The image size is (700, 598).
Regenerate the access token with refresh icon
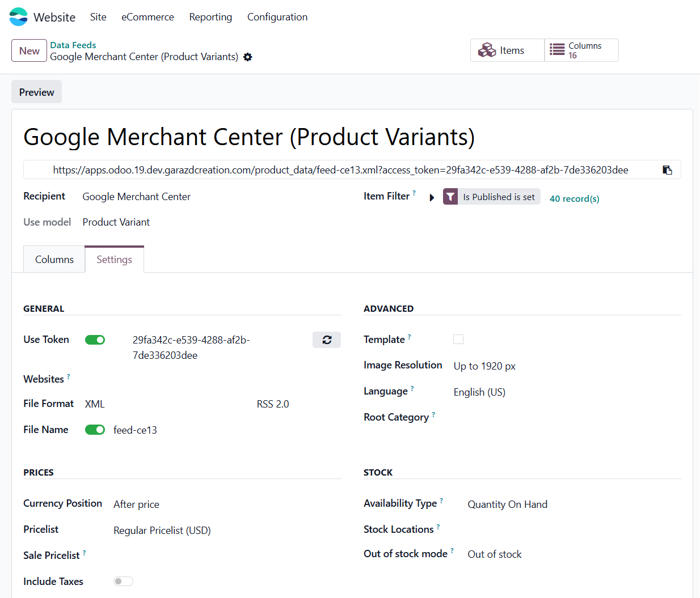(327, 340)
